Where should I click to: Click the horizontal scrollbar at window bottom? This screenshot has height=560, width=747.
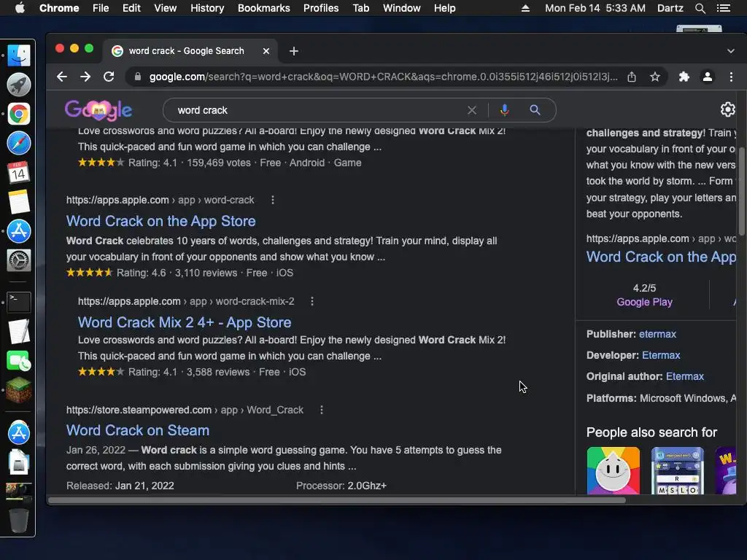(x=337, y=500)
